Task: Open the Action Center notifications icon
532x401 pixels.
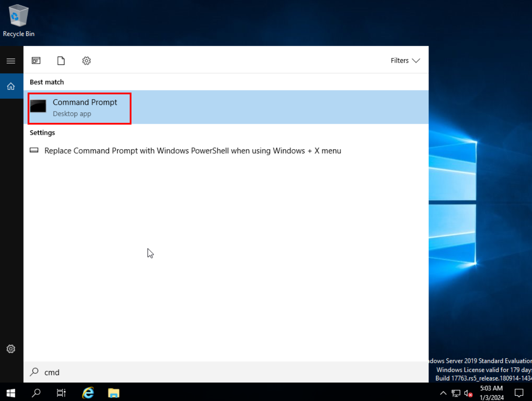Action: pyautogui.click(x=519, y=392)
